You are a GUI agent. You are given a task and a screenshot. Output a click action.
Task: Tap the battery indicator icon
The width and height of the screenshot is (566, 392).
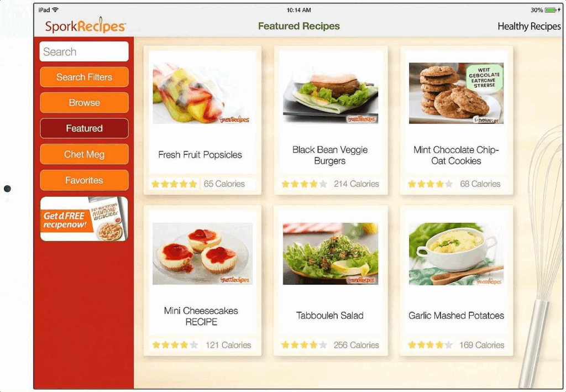click(551, 10)
